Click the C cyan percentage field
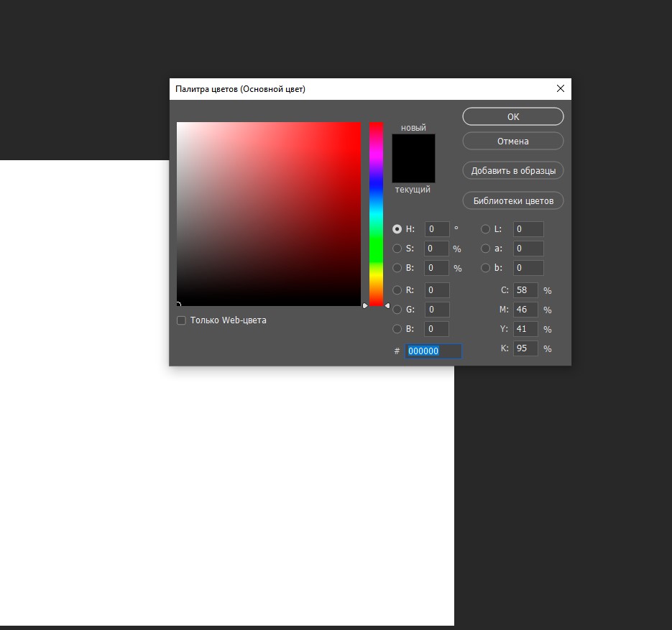Viewport: 672px width, 630px height. pos(525,290)
